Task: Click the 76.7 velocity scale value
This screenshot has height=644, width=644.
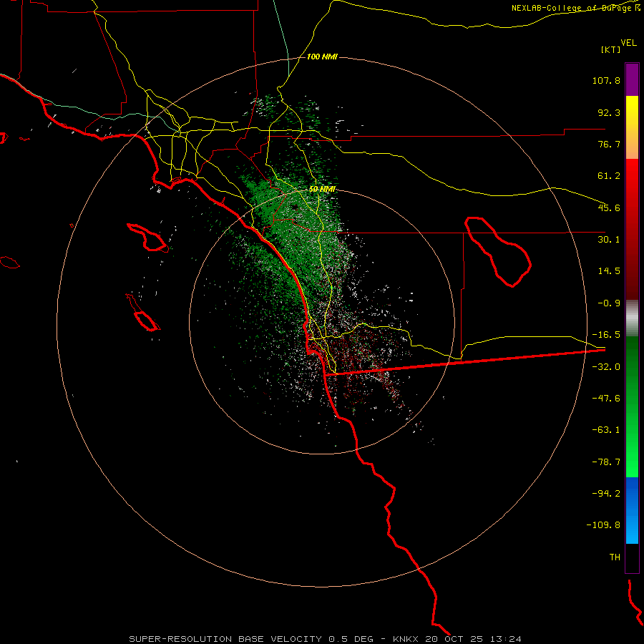Action: click(609, 144)
